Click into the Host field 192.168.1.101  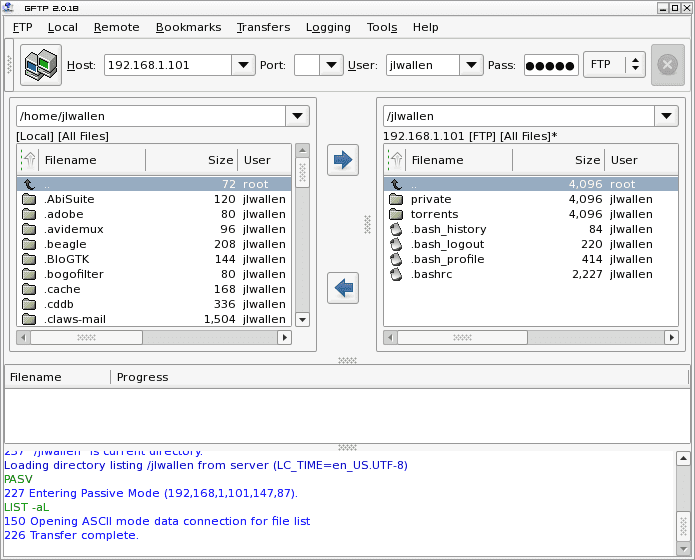168,65
